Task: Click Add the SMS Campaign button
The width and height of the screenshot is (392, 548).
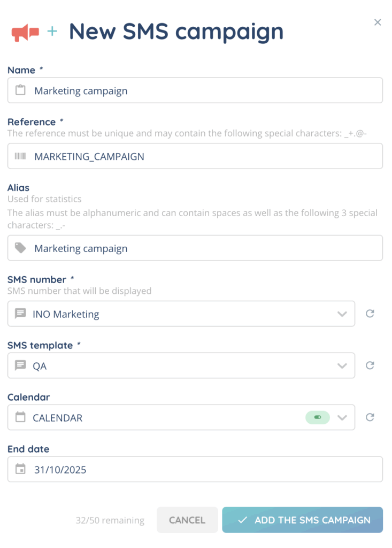Action: pyautogui.click(x=303, y=520)
